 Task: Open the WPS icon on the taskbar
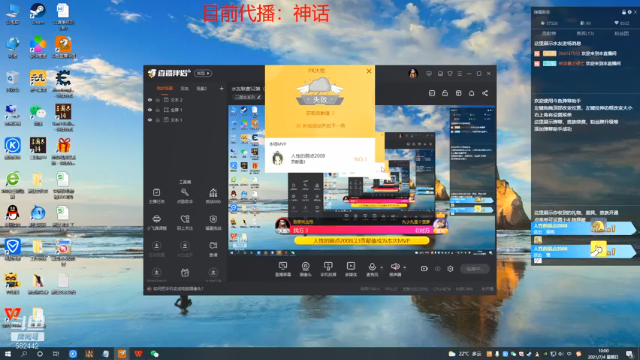pos(138,354)
